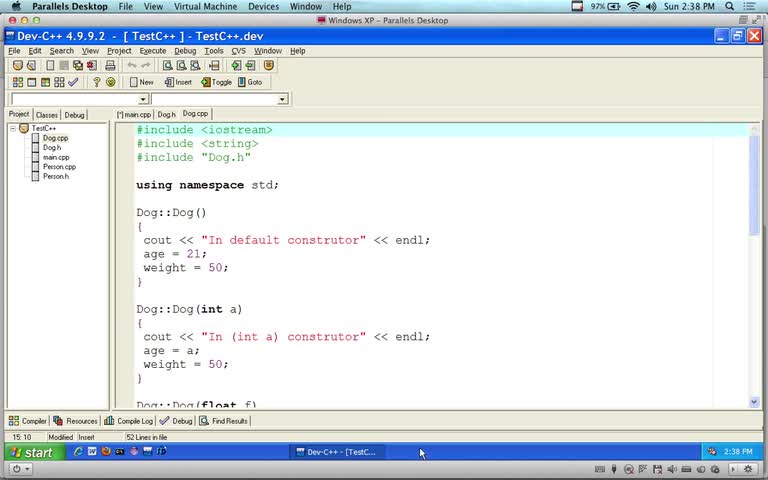Open help via question mark icon
This screenshot has height=480, width=768.
pyautogui.click(x=96, y=82)
